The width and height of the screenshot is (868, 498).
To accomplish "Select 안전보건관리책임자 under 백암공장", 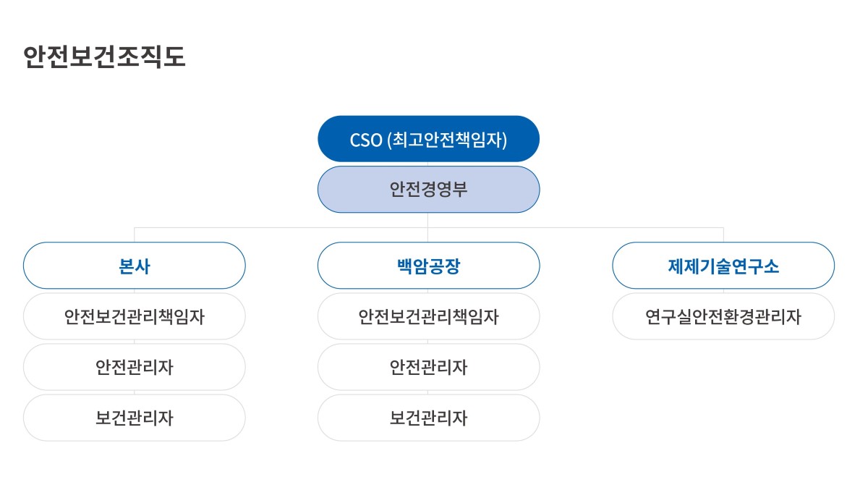I will coord(429,316).
